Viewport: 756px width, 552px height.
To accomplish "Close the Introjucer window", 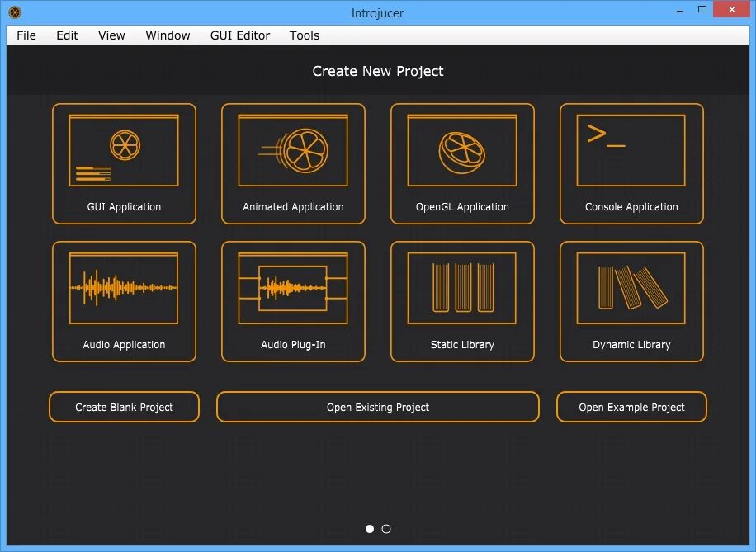I will [x=731, y=10].
